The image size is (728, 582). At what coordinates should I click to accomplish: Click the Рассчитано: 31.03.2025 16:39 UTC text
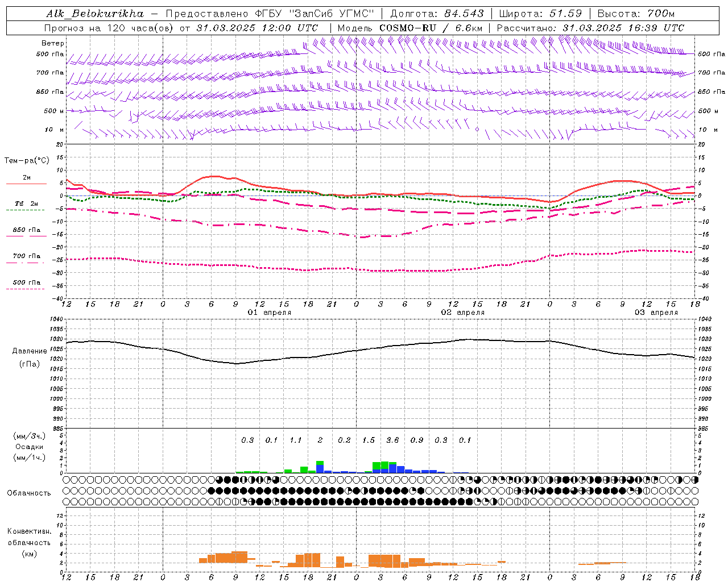pyautogui.click(x=590, y=28)
